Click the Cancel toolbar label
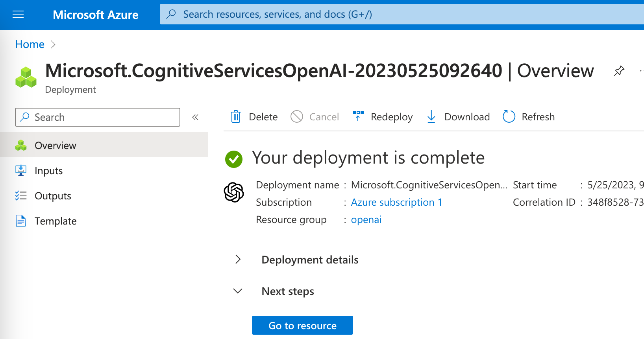Viewport: 644px width, 339px height. click(x=324, y=117)
